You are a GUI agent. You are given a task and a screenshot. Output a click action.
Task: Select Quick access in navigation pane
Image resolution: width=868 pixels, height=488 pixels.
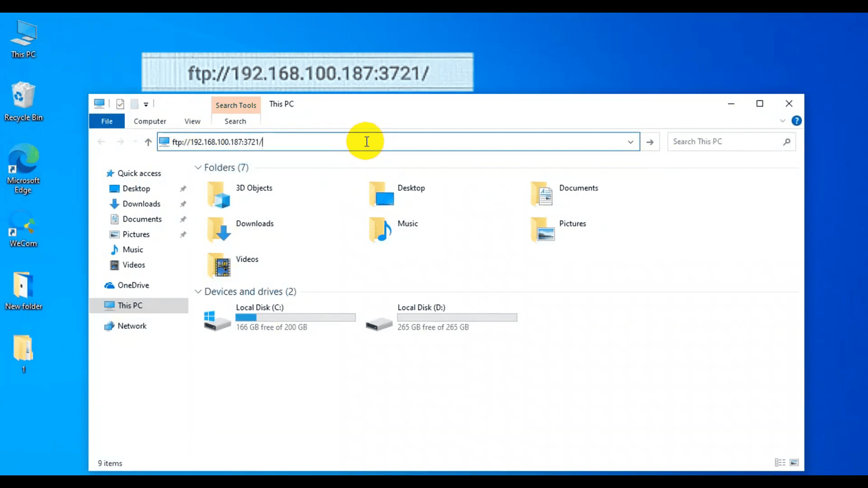[x=134, y=173]
